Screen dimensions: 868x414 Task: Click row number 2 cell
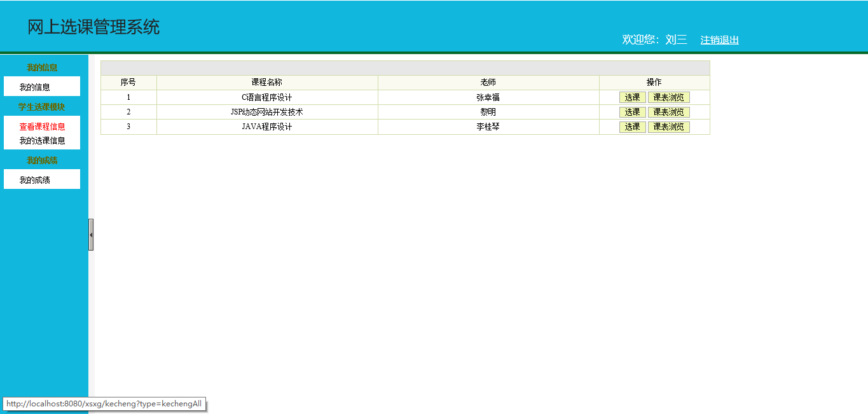[128, 112]
